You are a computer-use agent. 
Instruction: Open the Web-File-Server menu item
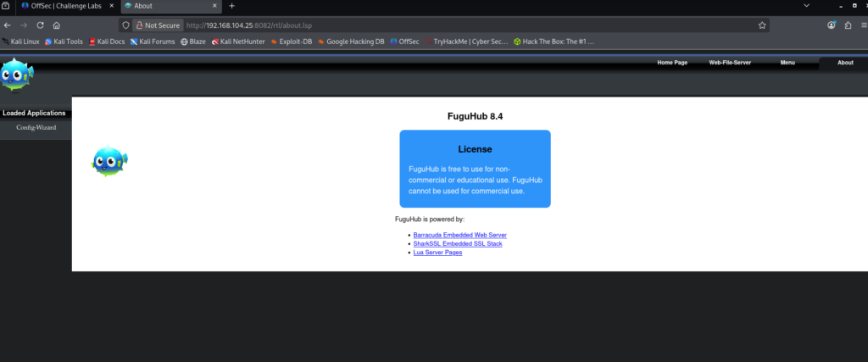point(731,63)
